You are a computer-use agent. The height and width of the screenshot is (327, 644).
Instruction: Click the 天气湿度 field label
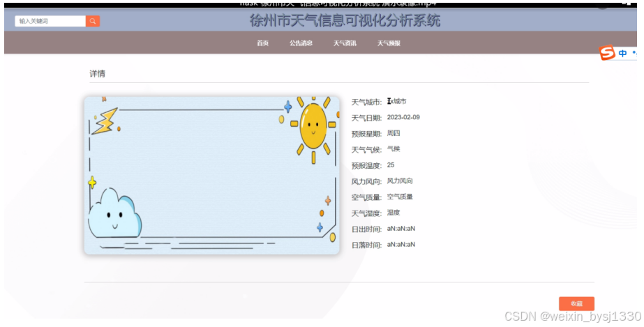tap(366, 213)
